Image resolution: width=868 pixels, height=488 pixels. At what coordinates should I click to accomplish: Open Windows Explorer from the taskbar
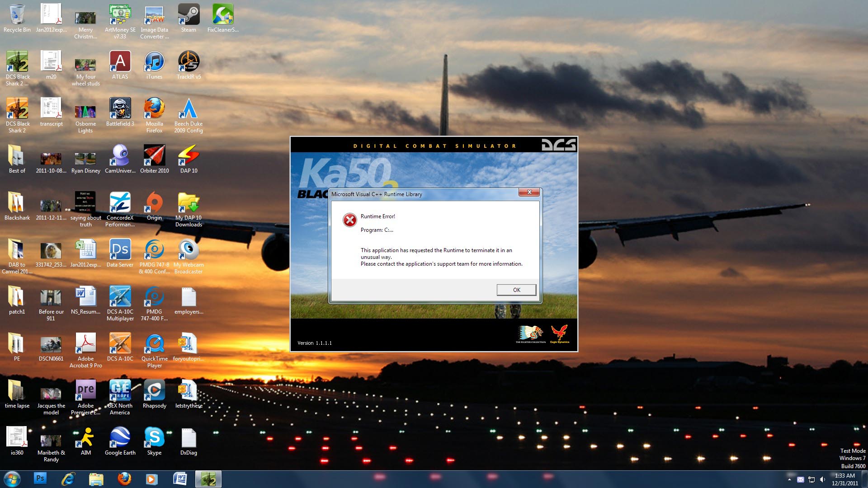(x=96, y=479)
